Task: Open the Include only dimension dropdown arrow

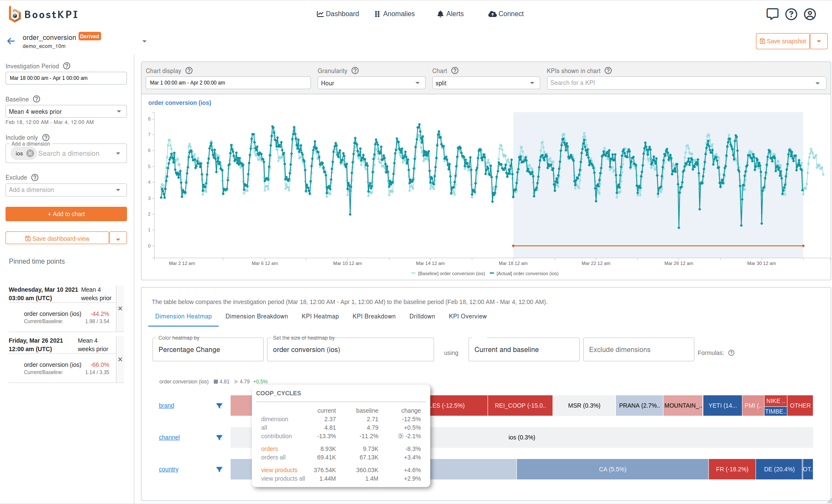Action: (x=118, y=153)
